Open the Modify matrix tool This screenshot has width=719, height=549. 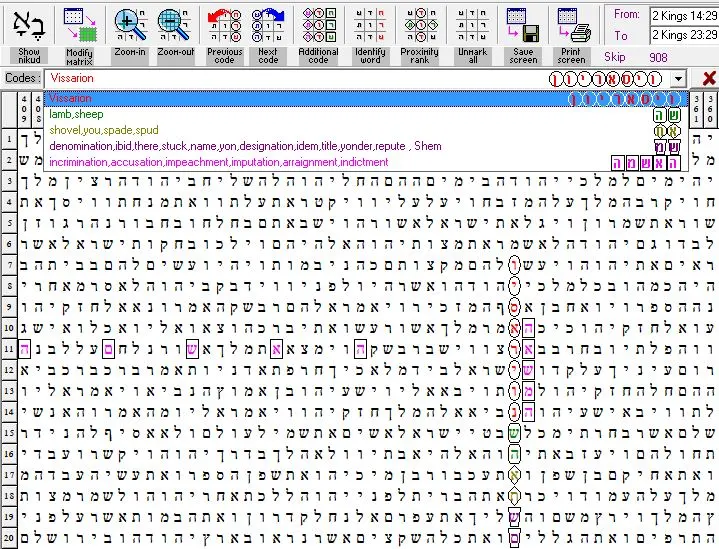[80, 25]
